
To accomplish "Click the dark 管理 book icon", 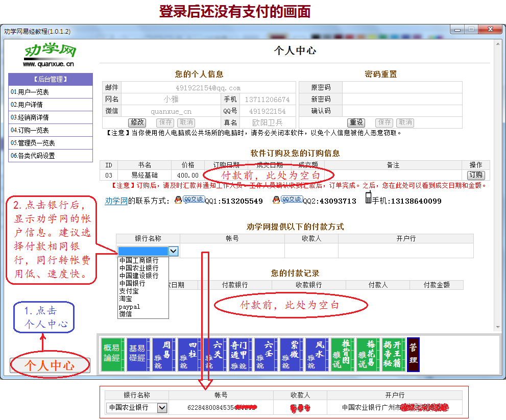I will click(x=413, y=354).
